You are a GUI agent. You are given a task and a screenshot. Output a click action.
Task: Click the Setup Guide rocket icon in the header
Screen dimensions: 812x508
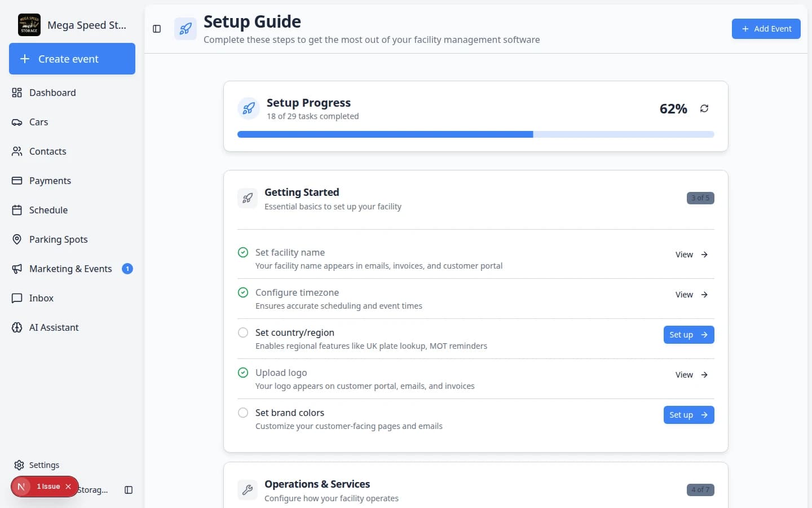[186, 29]
